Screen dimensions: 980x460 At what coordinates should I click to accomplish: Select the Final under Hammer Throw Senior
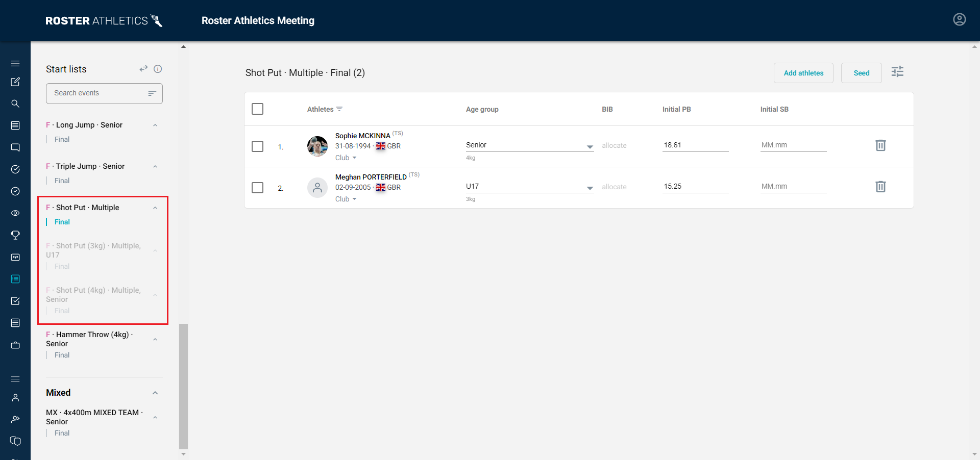point(61,355)
